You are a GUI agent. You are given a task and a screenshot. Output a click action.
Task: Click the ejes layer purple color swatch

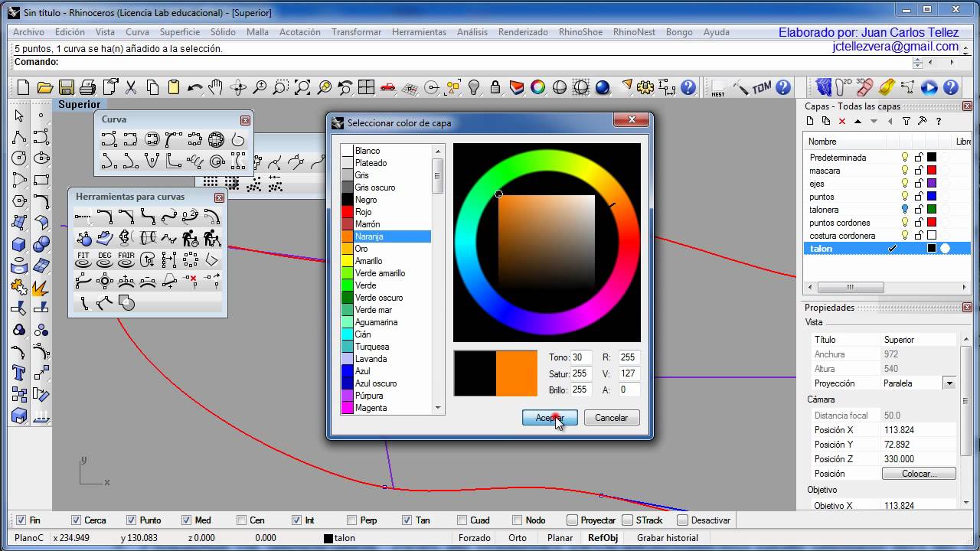[932, 183]
